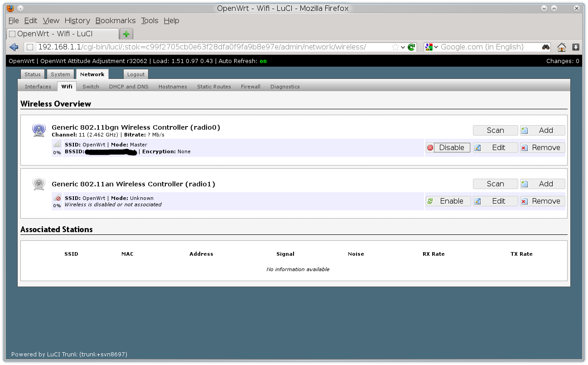Bookmark this page with the star icon
This screenshot has height=365, width=588.
(x=395, y=47)
